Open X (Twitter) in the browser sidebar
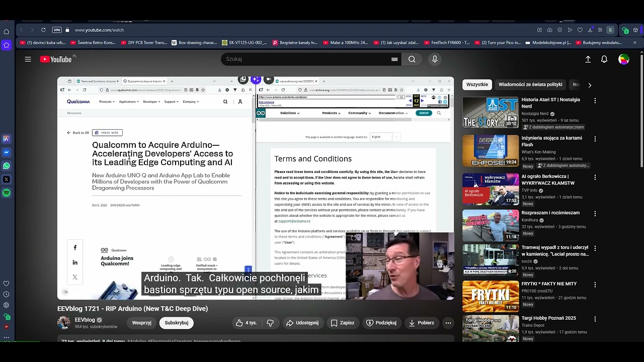The height and width of the screenshot is (362, 644). point(7,179)
